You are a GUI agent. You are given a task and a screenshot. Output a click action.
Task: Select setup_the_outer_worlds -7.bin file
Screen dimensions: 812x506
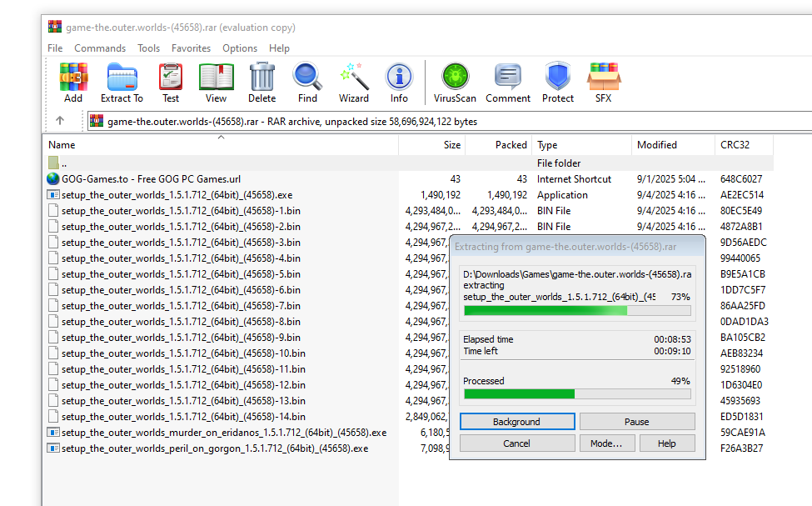tap(181, 305)
